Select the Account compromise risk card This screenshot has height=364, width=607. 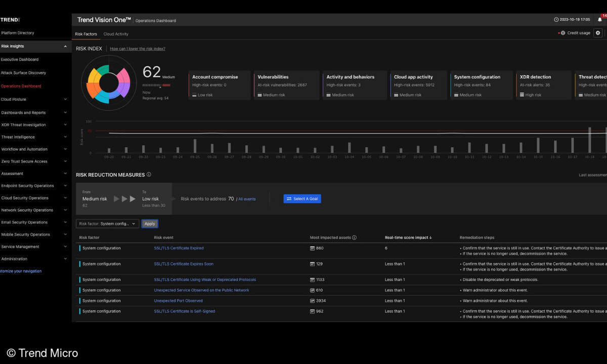click(x=220, y=85)
